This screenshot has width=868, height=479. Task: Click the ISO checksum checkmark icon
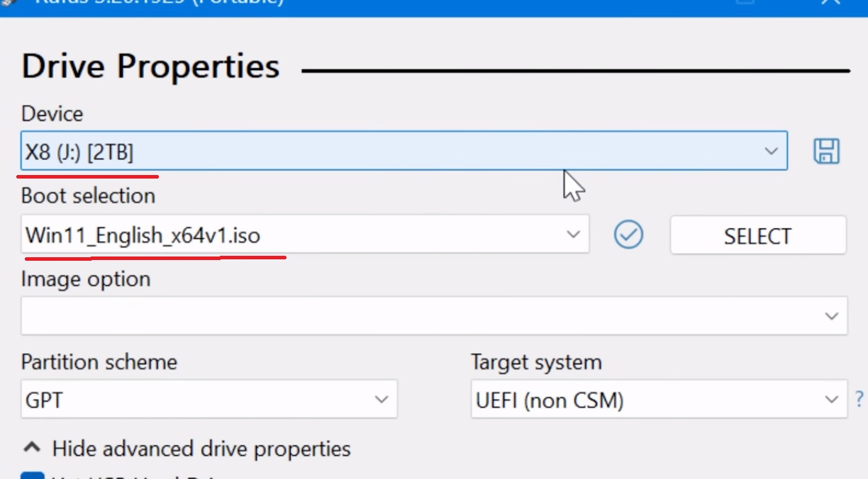point(628,235)
